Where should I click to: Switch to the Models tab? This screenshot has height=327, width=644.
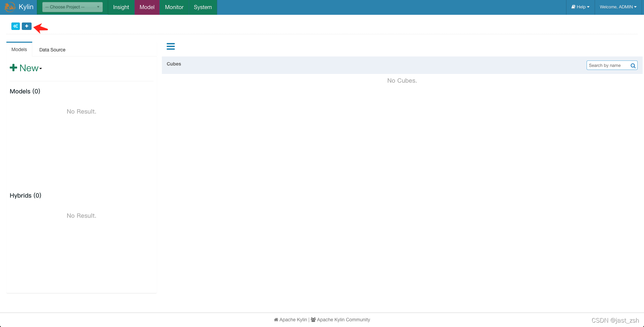19,49
